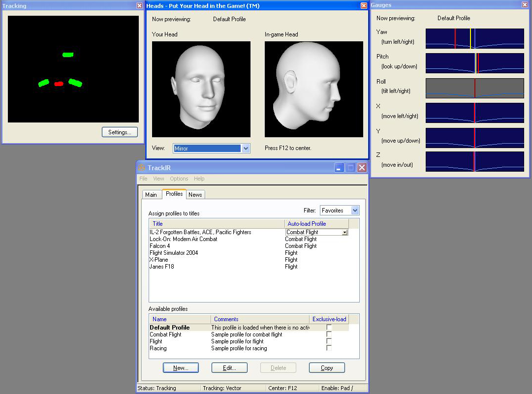Image resolution: width=532 pixels, height=394 pixels.
Task: Open the View menu in TrackIR
Action: click(158, 179)
